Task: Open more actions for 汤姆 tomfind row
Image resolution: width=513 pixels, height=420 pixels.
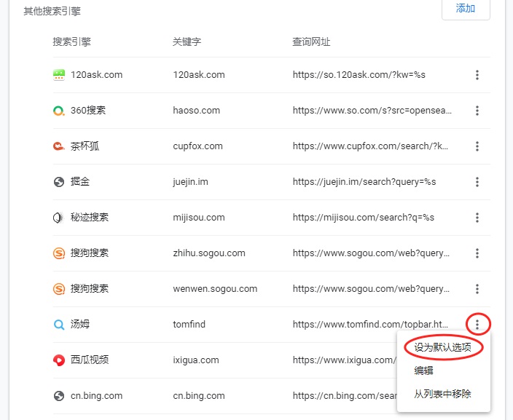Action: [x=477, y=324]
